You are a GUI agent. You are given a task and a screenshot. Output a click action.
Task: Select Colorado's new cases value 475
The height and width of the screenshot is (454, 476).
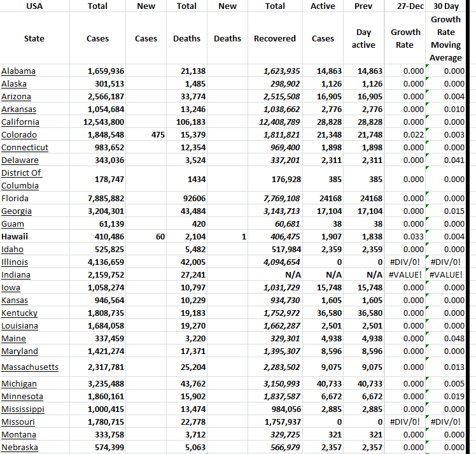[x=158, y=135]
